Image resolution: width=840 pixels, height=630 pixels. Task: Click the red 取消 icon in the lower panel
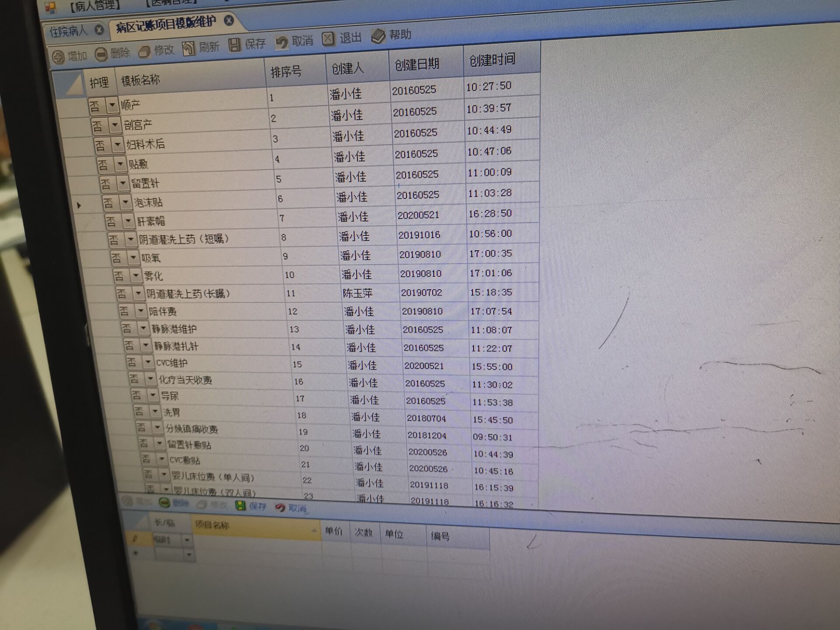click(280, 507)
